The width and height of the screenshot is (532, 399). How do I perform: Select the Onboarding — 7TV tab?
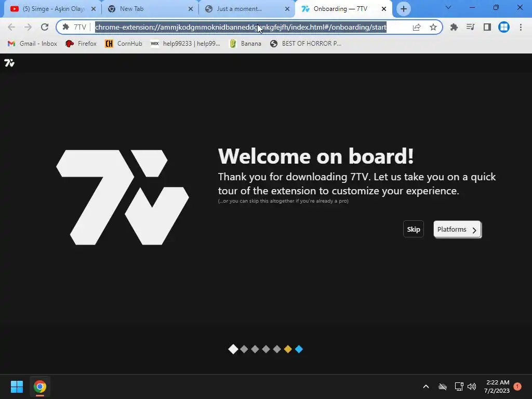point(343,9)
